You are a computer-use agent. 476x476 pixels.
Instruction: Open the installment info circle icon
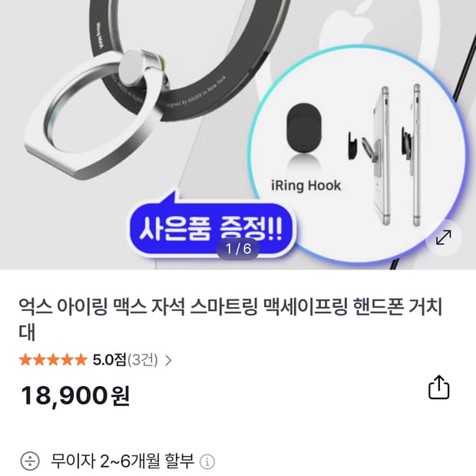tap(207, 461)
